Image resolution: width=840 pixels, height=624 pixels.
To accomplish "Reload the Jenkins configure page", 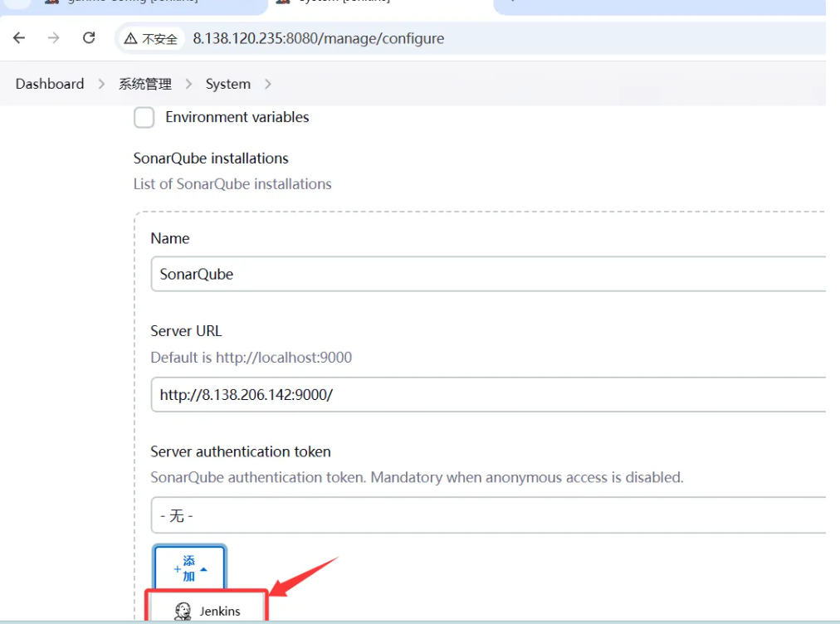I will click(x=89, y=38).
